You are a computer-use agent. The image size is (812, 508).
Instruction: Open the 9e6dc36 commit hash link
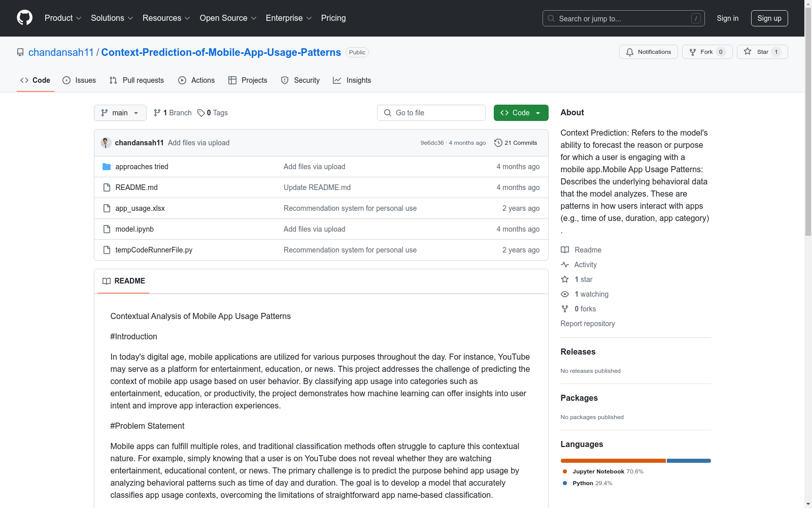432,143
